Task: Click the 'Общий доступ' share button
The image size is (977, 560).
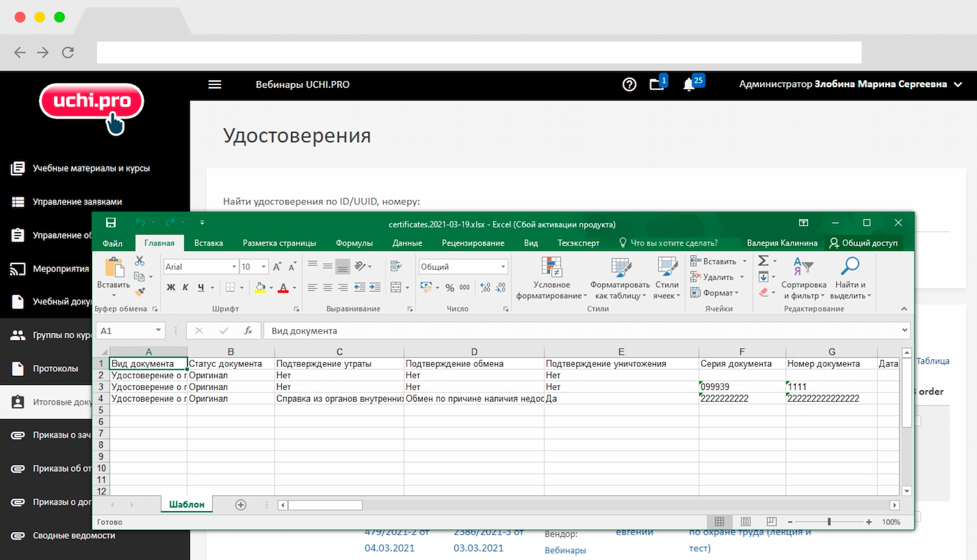Action: click(x=863, y=243)
